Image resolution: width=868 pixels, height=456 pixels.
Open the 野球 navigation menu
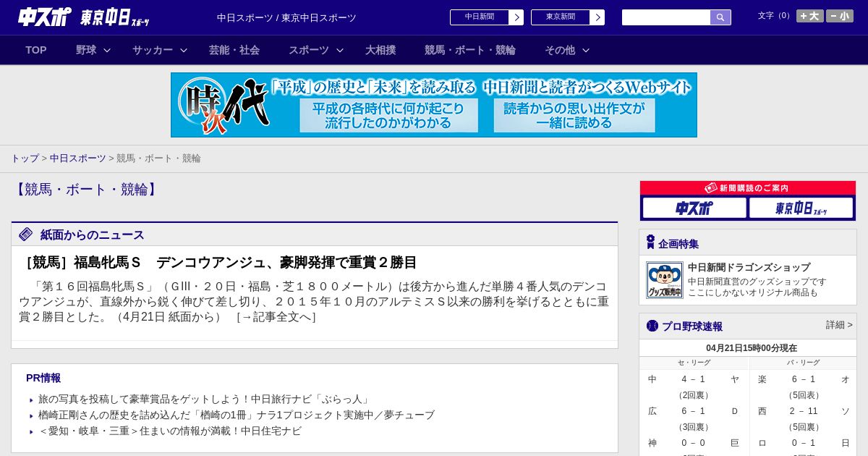(86, 50)
